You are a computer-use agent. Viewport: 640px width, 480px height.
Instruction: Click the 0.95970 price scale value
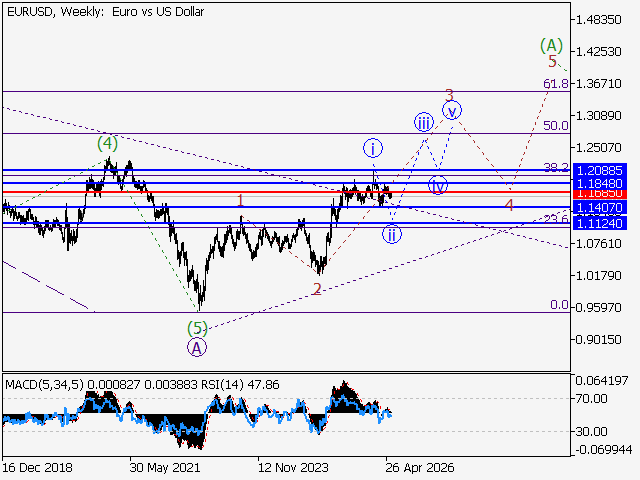[x=598, y=307]
